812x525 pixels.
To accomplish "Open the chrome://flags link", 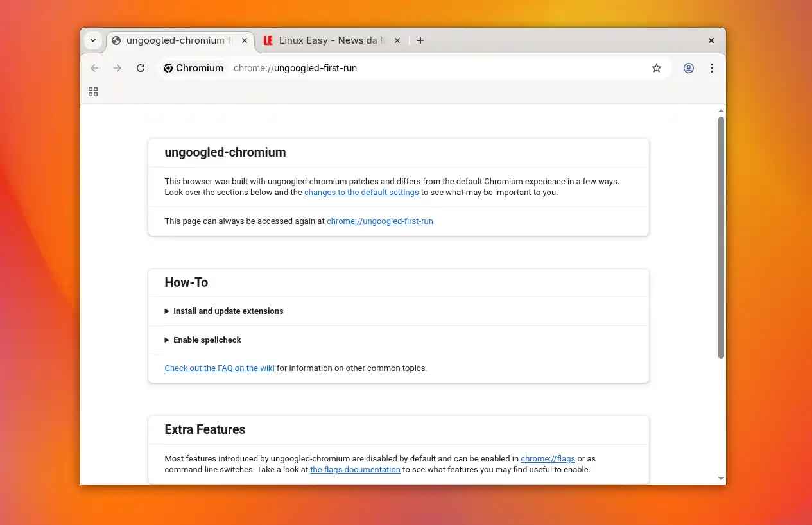I will (x=548, y=458).
